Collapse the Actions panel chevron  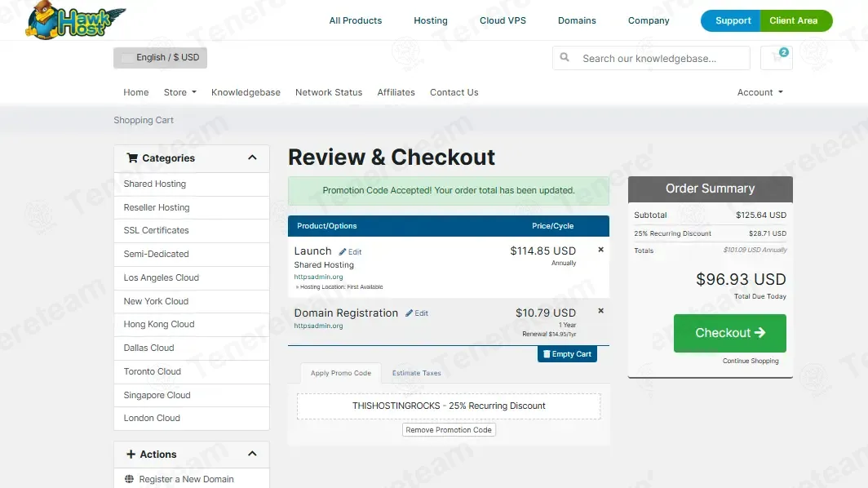pyautogui.click(x=252, y=454)
